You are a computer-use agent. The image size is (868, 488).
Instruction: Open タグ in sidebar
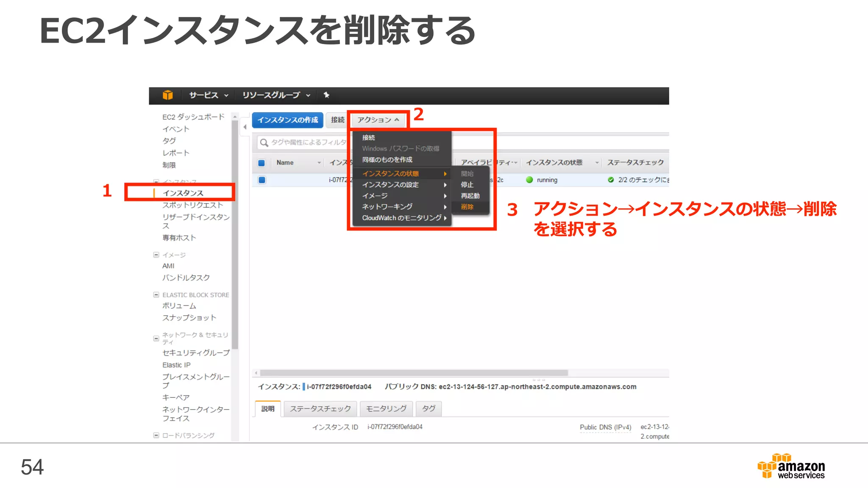point(169,141)
